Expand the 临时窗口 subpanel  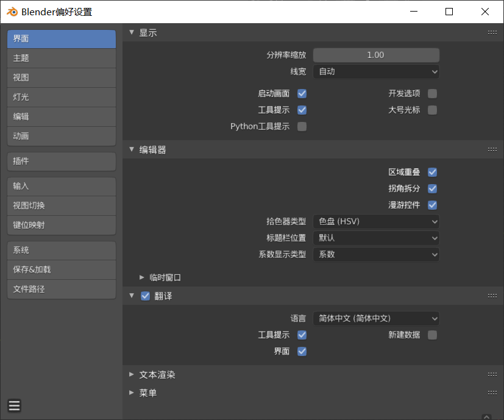tap(142, 277)
